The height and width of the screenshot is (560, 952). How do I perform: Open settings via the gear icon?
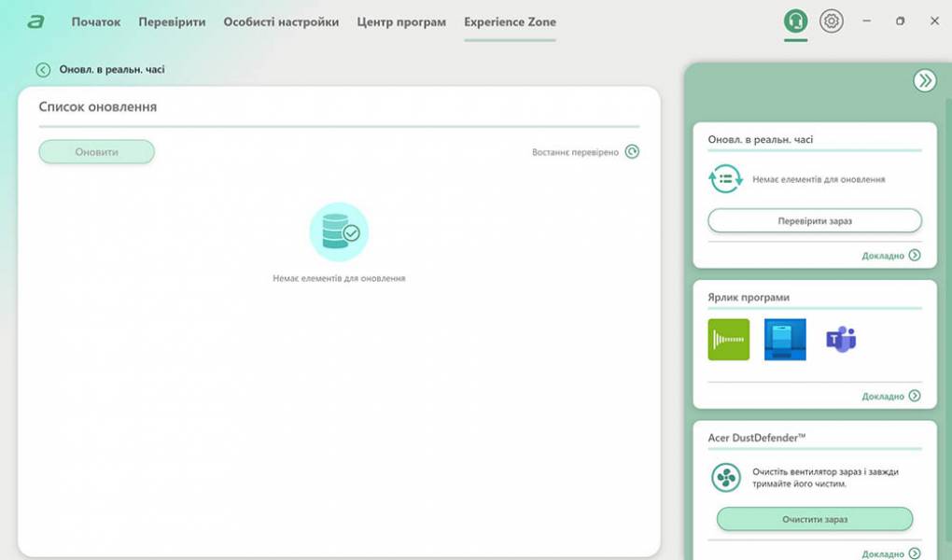[x=831, y=21]
